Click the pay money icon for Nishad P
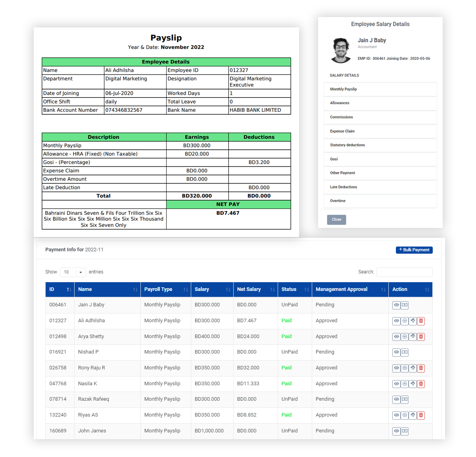 point(405,352)
